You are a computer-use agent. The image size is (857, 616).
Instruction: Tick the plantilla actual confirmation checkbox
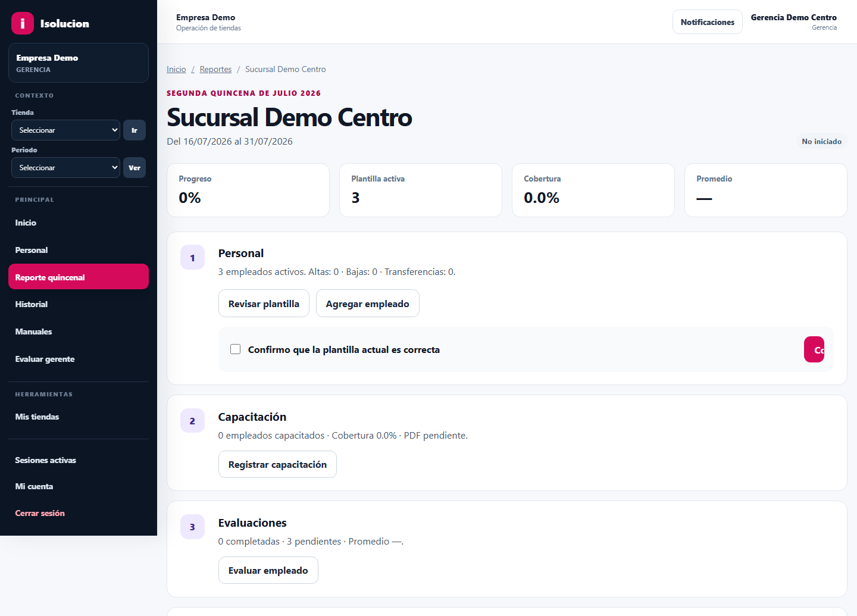pyautogui.click(x=236, y=349)
